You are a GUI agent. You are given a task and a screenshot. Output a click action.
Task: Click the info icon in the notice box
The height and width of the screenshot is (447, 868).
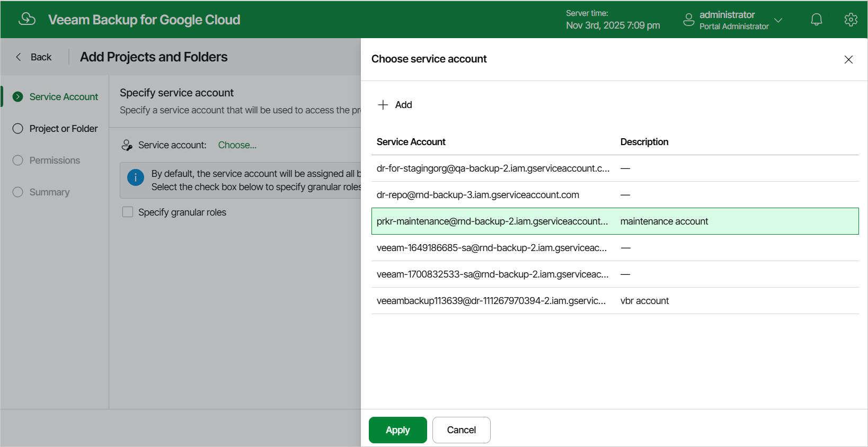coord(136,177)
